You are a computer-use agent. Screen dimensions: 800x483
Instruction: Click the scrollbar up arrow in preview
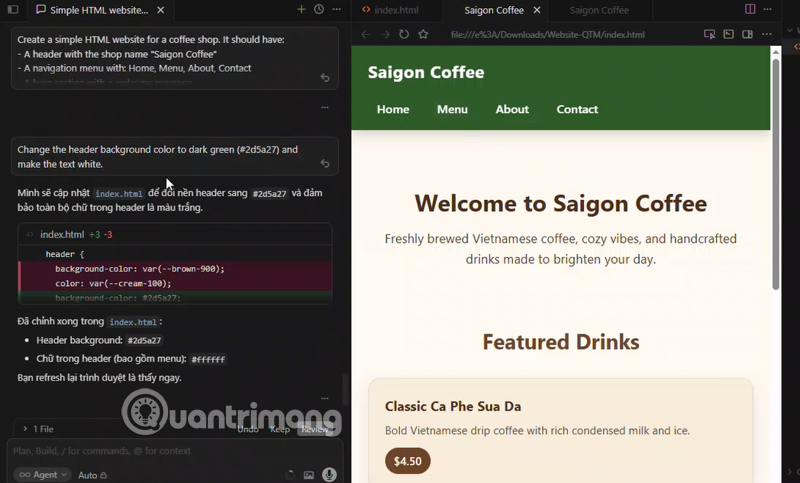(776, 52)
